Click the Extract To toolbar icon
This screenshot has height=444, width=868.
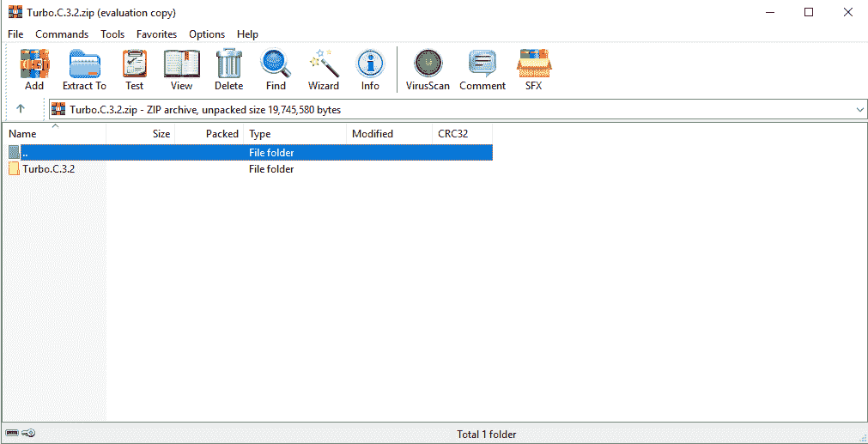[x=84, y=70]
